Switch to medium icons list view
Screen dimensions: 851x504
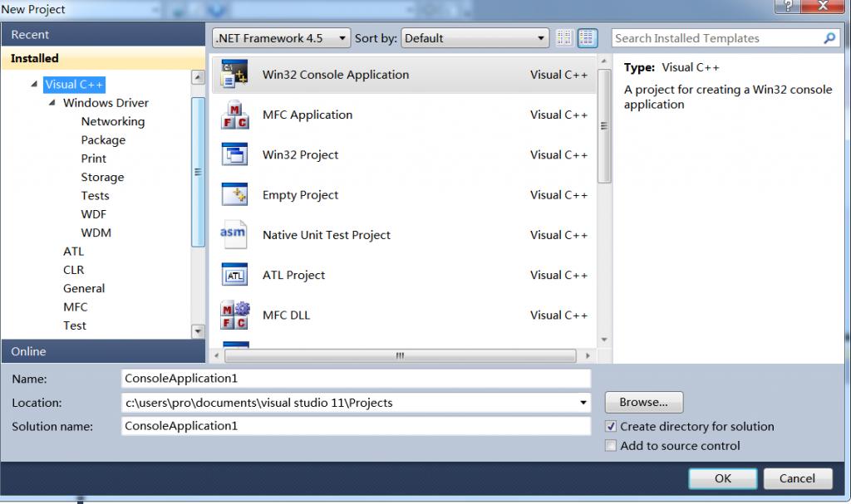588,38
